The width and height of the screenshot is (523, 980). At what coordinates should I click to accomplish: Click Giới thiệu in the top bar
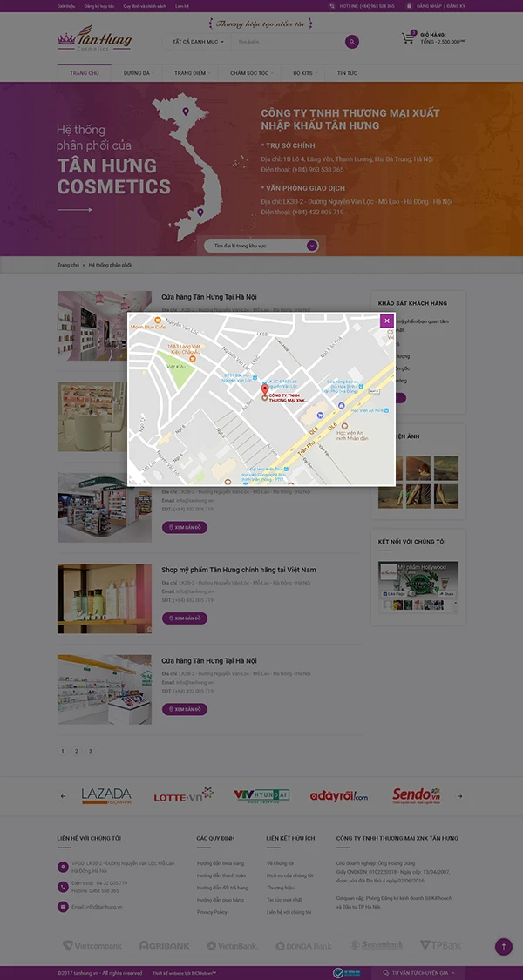coord(65,5)
